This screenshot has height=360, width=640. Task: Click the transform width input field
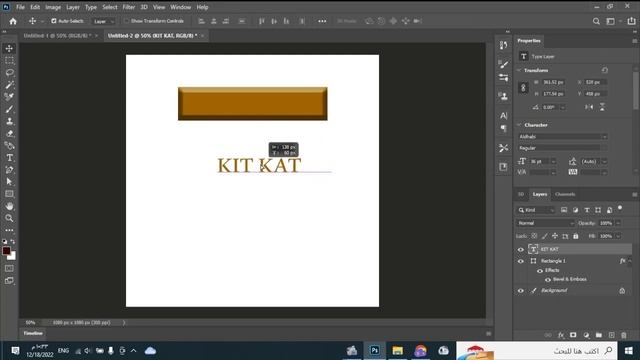[x=554, y=82]
